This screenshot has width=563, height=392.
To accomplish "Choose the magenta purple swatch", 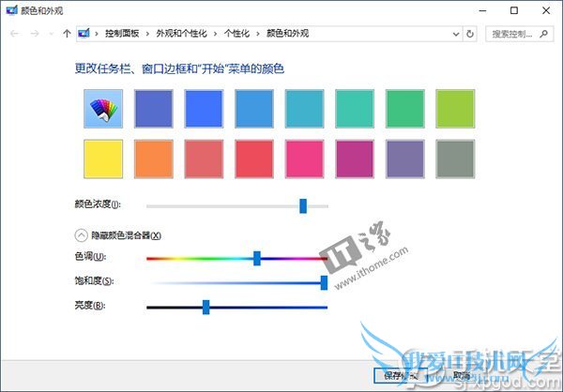I will pos(355,159).
